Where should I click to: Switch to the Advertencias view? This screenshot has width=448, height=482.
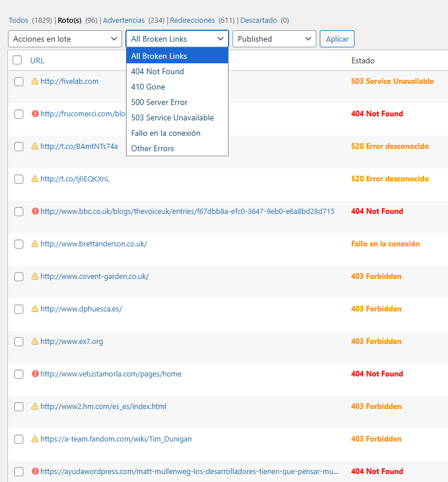(124, 21)
